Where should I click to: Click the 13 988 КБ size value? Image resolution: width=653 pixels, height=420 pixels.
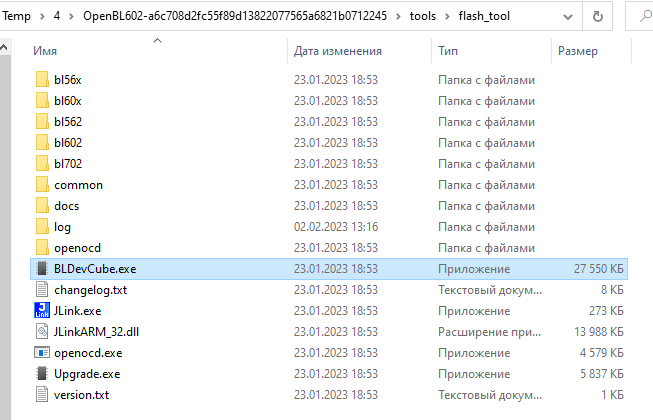(598, 332)
